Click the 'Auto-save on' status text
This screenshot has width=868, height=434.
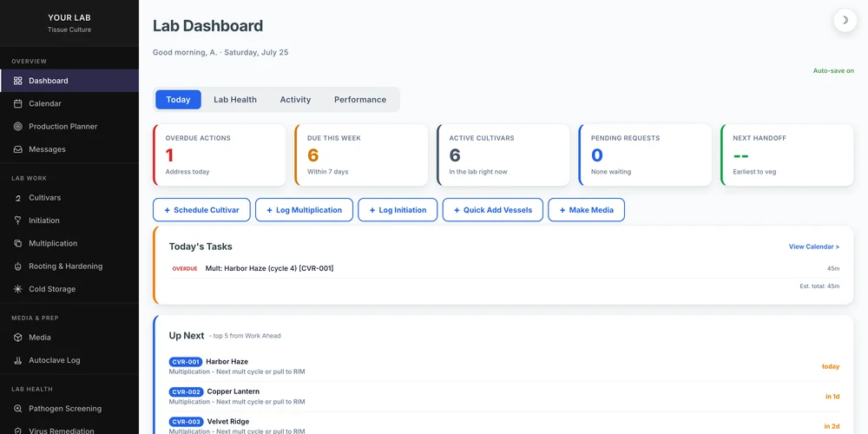[x=833, y=71]
